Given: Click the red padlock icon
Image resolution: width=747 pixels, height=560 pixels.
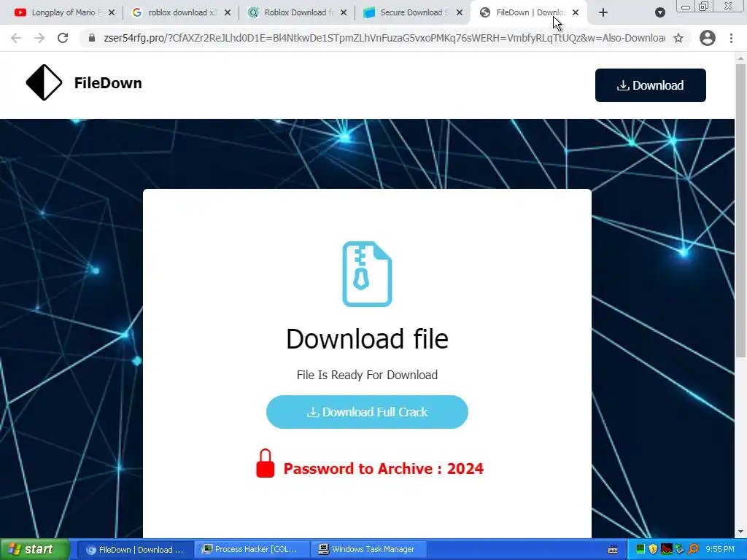Looking at the screenshot, I should pyautogui.click(x=266, y=463).
